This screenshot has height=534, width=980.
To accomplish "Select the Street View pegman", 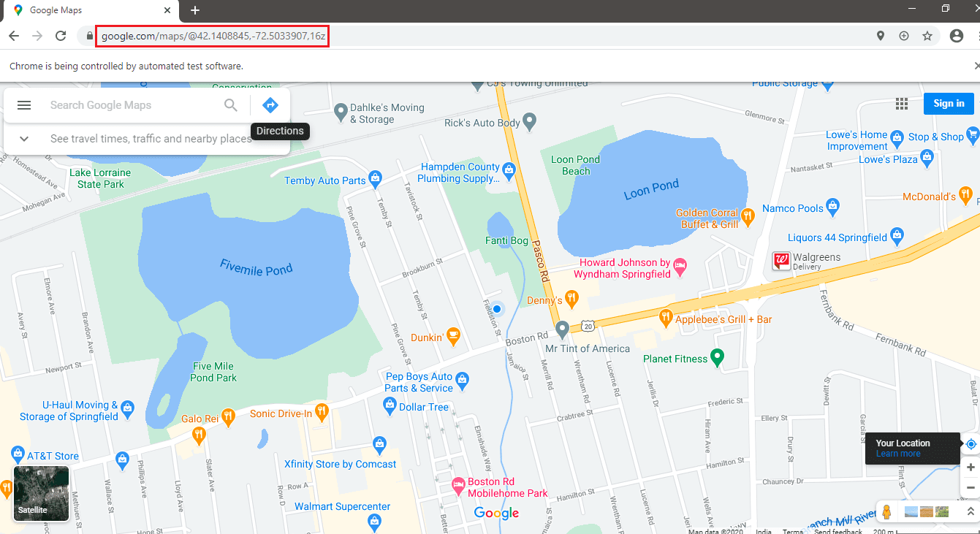I will coord(887,512).
